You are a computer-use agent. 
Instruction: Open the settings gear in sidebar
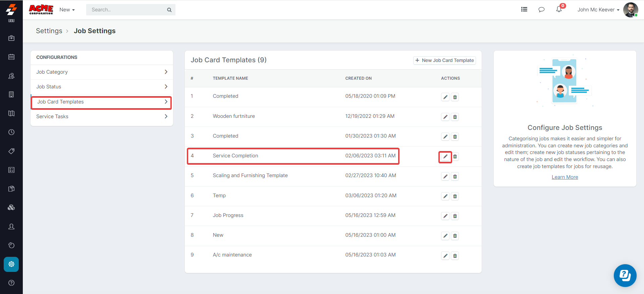pos(11,264)
